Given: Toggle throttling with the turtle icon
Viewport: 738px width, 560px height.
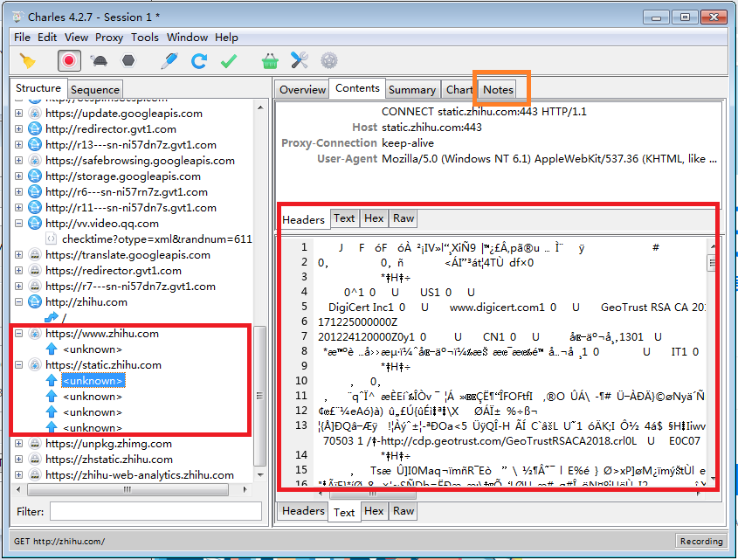Looking at the screenshot, I should 99,61.
